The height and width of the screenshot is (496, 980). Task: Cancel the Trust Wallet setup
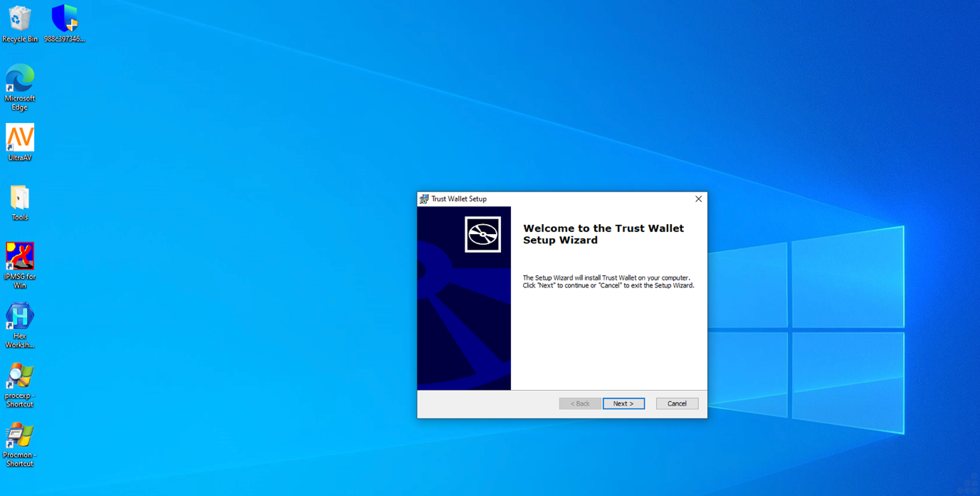pos(677,403)
